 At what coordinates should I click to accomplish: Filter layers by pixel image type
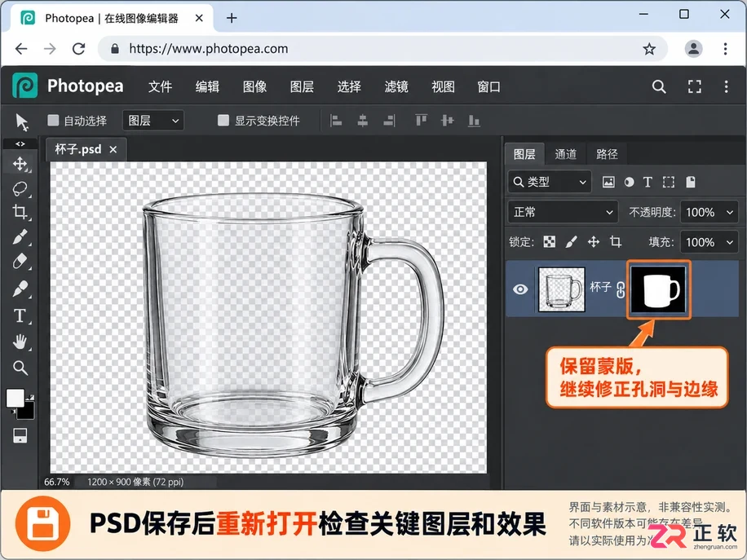(x=608, y=182)
